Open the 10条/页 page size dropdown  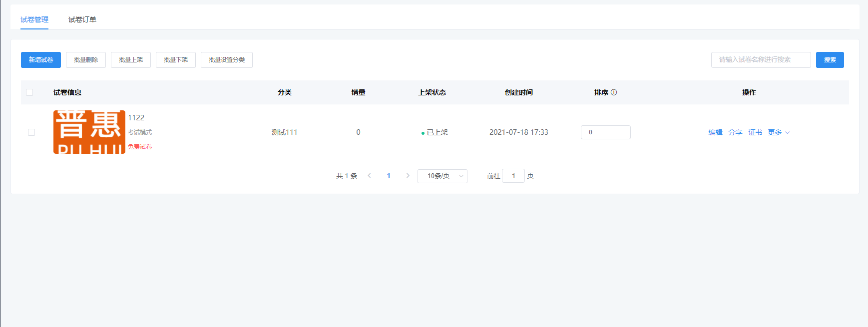tap(442, 176)
